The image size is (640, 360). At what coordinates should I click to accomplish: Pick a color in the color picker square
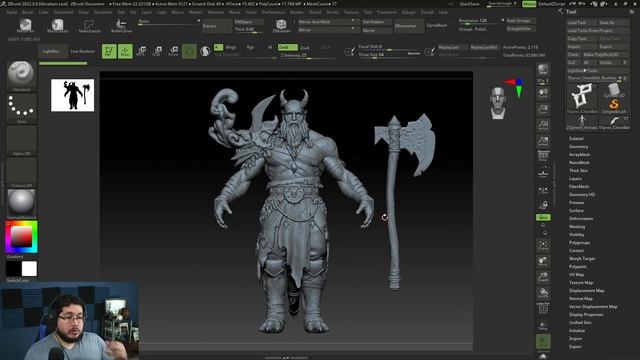pyautogui.click(x=21, y=236)
